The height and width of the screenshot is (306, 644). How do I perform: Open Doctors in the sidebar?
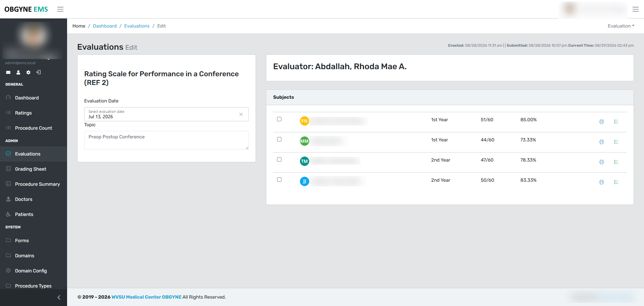pos(34,199)
